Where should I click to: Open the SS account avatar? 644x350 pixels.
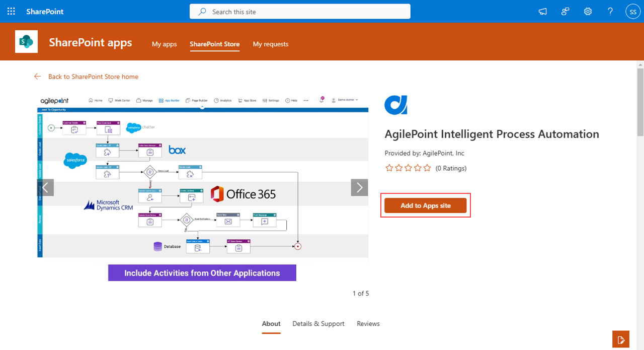click(x=632, y=12)
